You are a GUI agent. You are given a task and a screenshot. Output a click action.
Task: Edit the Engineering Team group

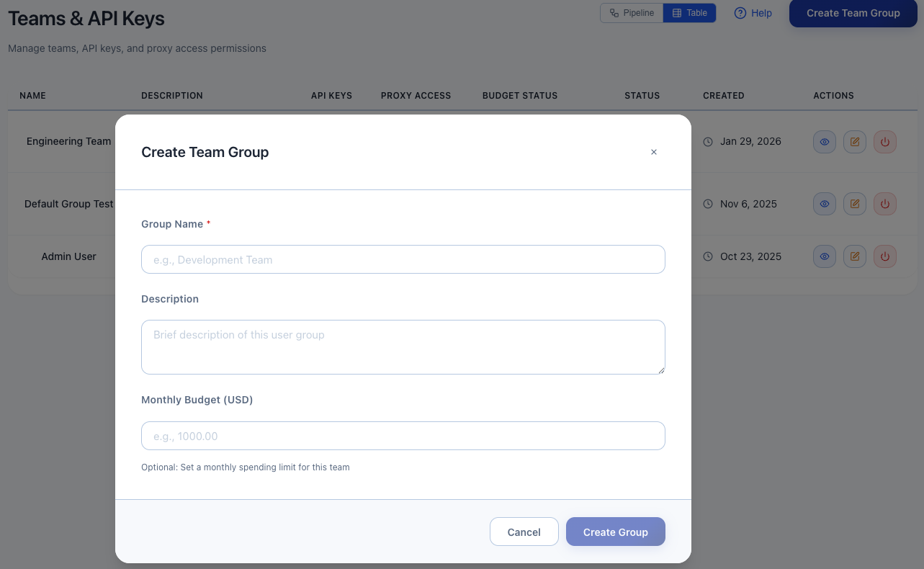coord(854,141)
